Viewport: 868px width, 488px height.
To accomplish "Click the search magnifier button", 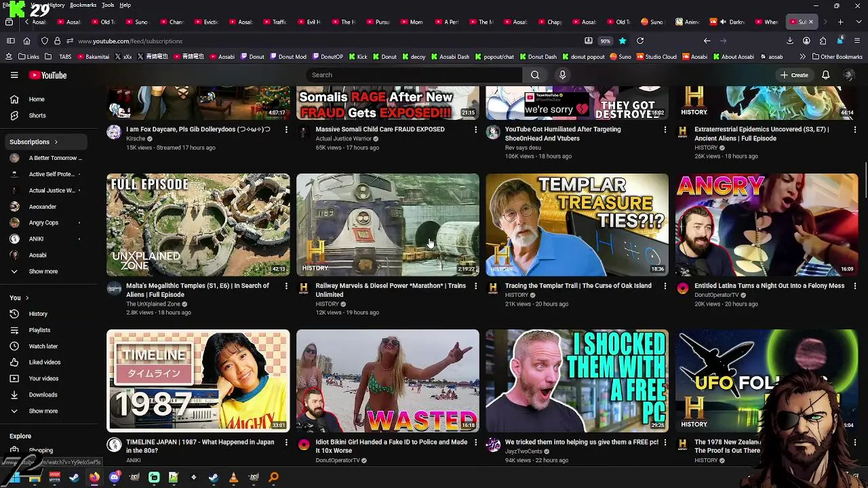I will pos(535,75).
